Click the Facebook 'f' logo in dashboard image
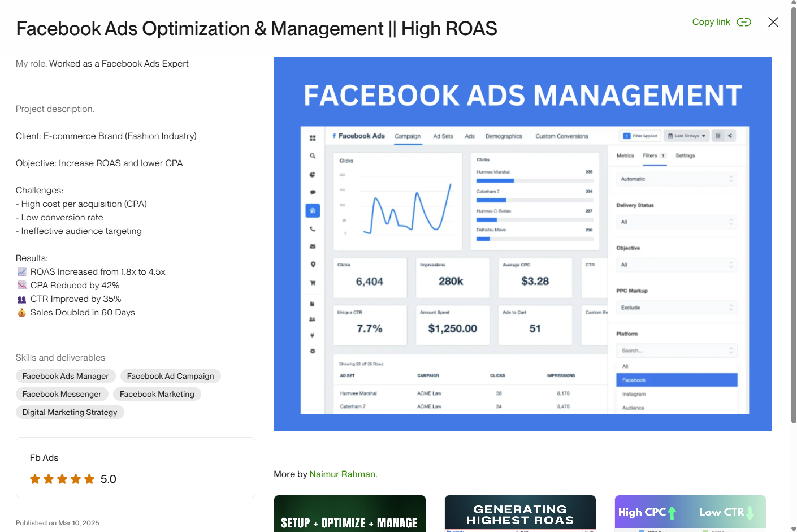The width and height of the screenshot is (797, 532). point(334,136)
